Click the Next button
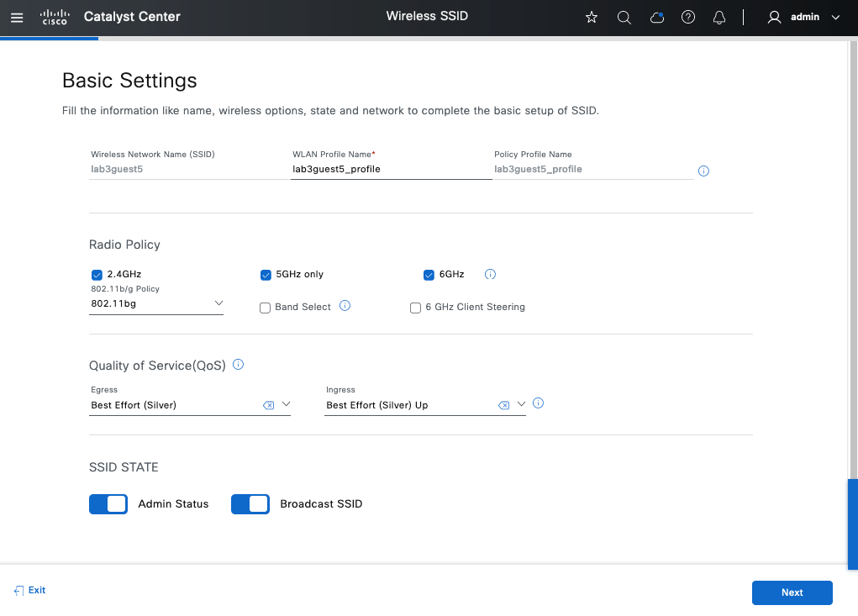 click(x=792, y=592)
